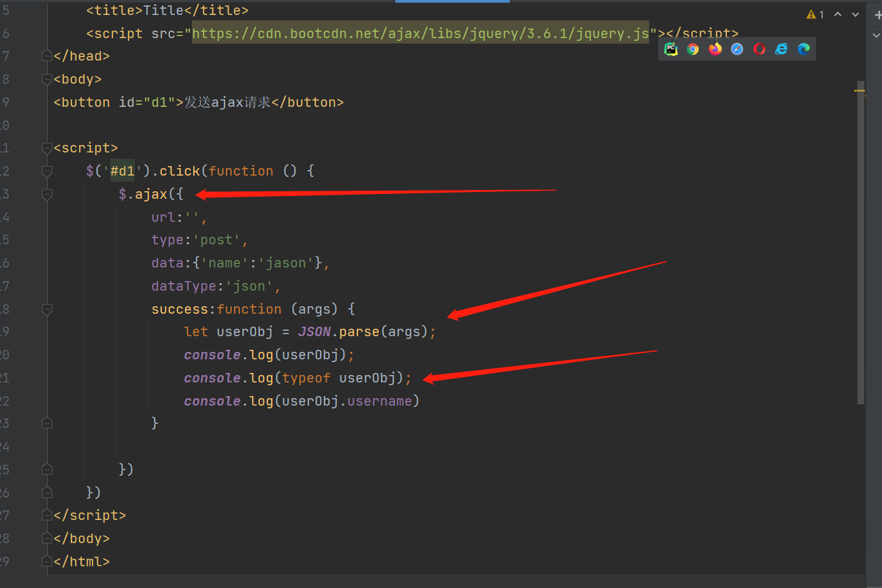The height and width of the screenshot is (588, 882).
Task: Click the jquery.js CDN URL string
Action: coord(420,33)
